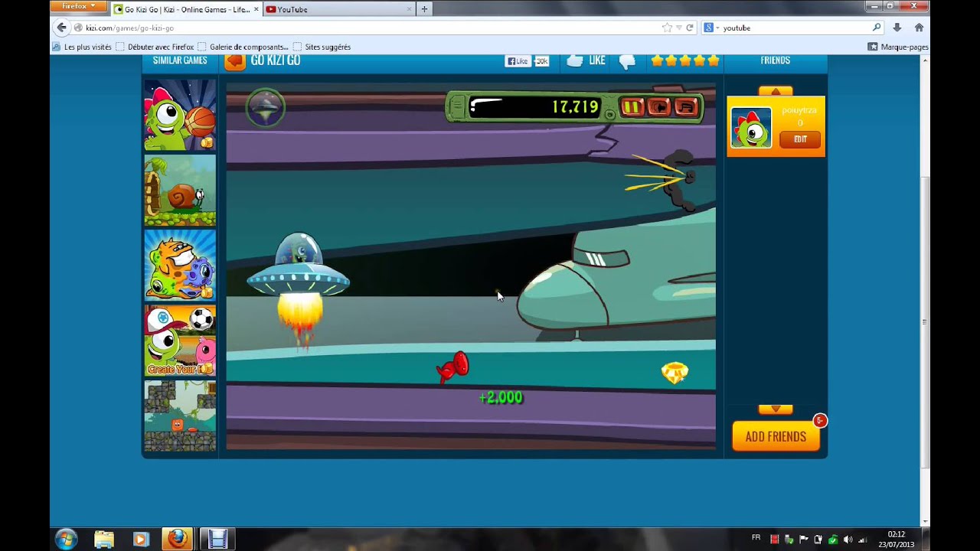Click the red balloon animal in game
Viewport: 980px width, 551px height.
coord(453,367)
